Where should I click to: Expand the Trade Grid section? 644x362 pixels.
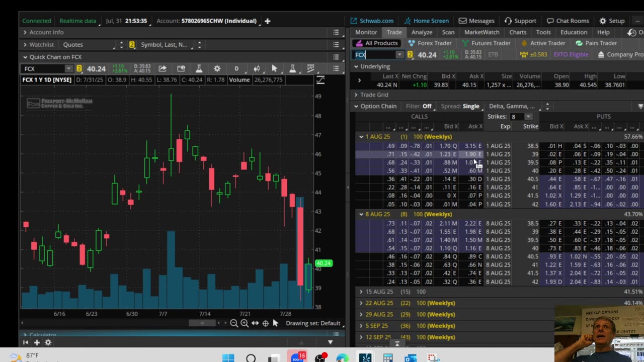click(x=356, y=95)
